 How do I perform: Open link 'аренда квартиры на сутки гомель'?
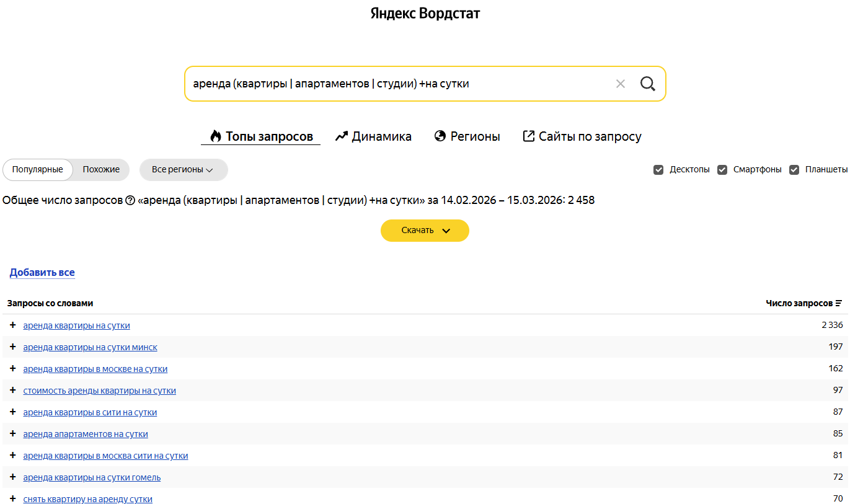tap(92, 477)
